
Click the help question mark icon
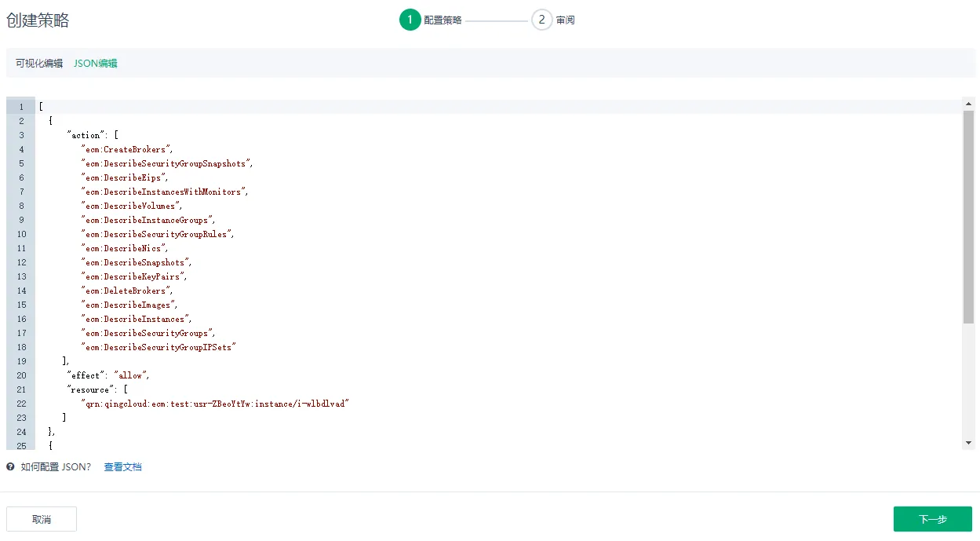coord(11,467)
